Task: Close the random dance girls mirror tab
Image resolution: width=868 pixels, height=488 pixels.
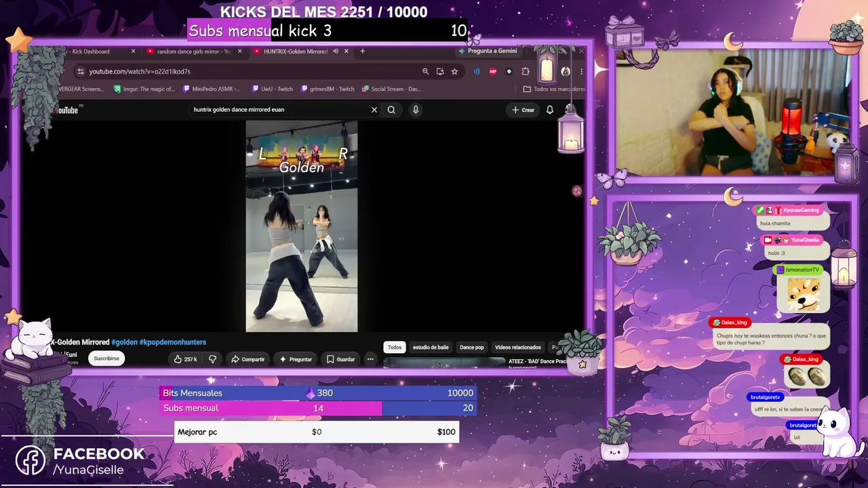Action: (x=240, y=52)
